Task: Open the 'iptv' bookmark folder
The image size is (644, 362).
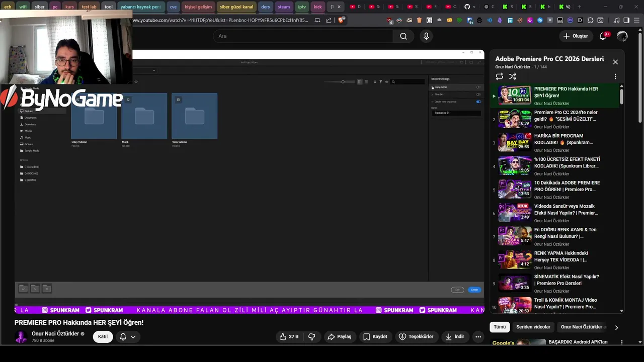Action: tap(302, 7)
